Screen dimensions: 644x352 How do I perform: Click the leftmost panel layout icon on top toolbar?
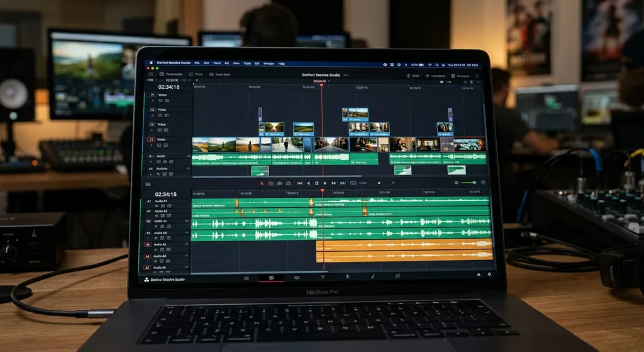pos(151,74)
